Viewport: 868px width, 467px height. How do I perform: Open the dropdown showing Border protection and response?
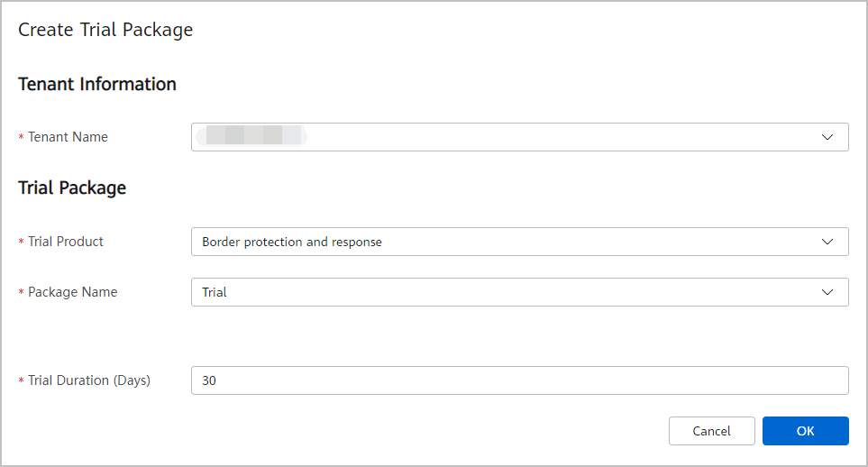519,242
